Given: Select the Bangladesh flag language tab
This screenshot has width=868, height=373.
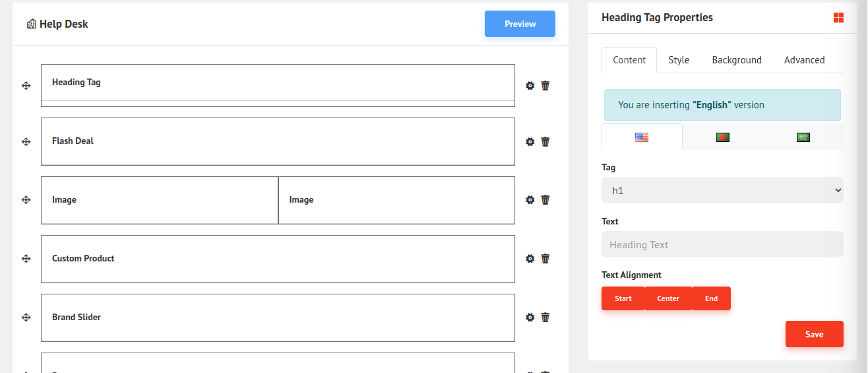Looking at the screenshot, I should point(723,137).
